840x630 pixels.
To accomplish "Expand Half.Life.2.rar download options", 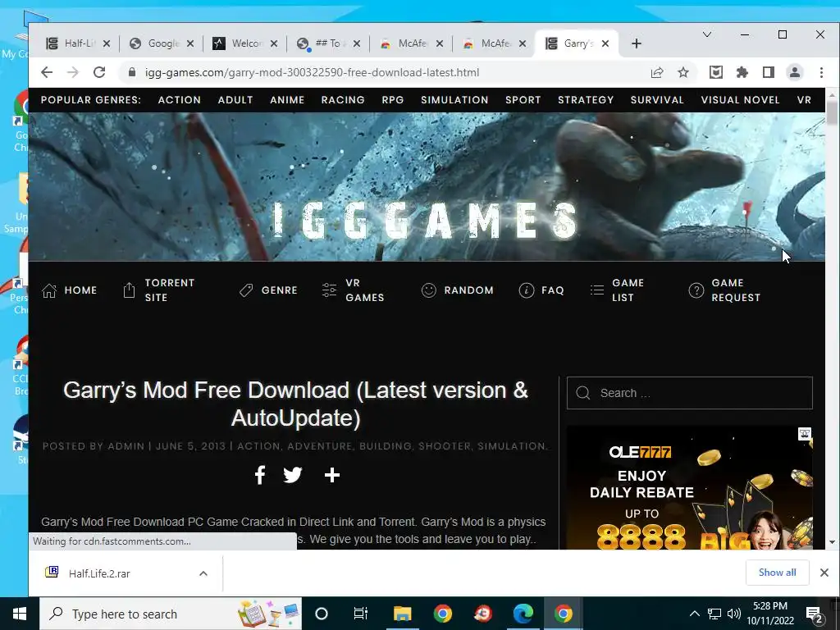I will (203, 573).
